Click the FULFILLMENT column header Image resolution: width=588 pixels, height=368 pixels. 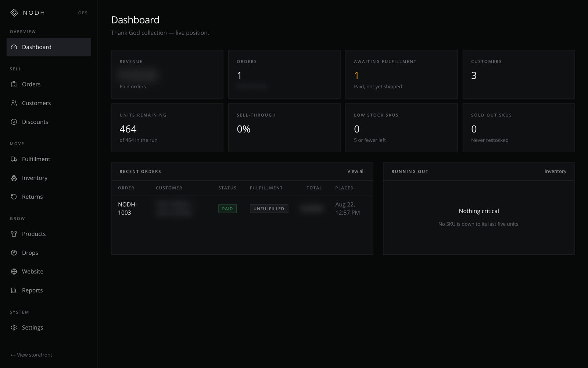[266, 188]
